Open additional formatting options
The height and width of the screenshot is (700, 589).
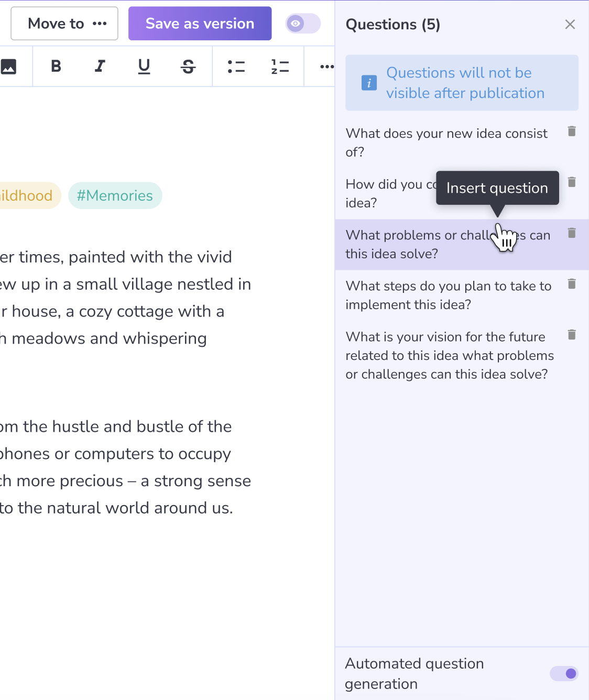[326, 66]
